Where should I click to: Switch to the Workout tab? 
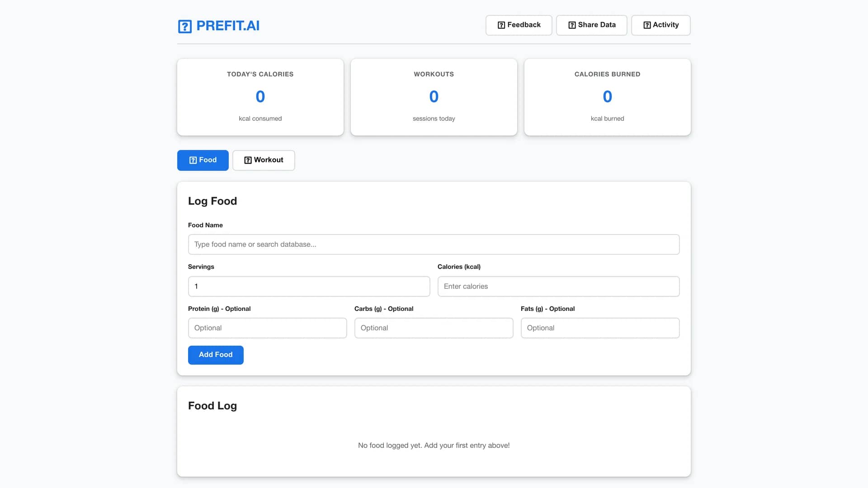[264, 160]
